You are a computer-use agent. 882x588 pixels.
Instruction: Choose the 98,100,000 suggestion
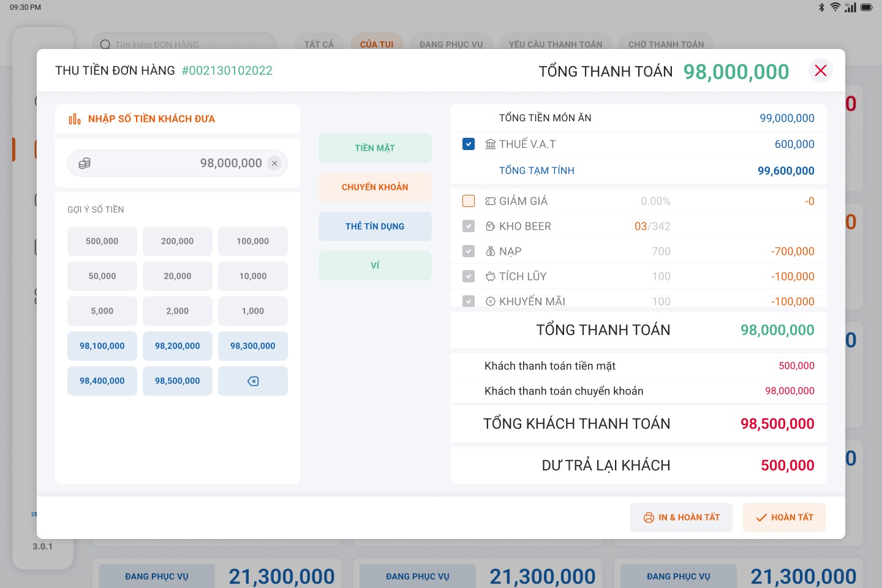[102, 346]
